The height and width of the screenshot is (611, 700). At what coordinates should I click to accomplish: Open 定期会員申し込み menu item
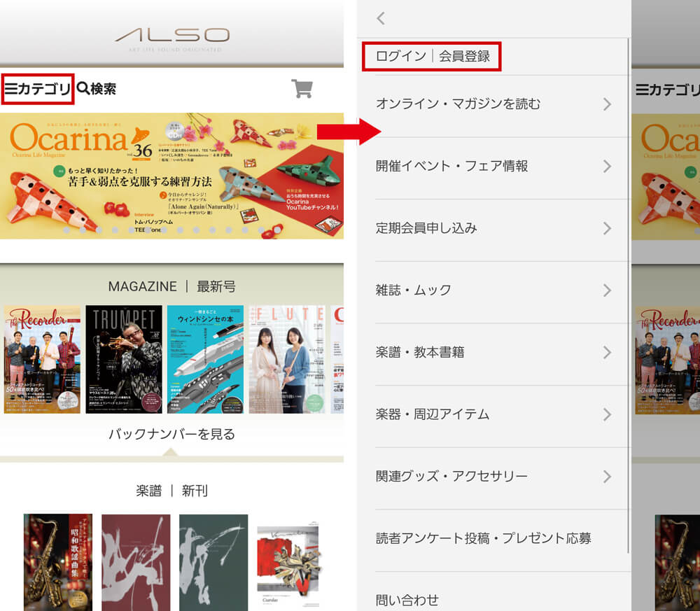click(426, 228)
